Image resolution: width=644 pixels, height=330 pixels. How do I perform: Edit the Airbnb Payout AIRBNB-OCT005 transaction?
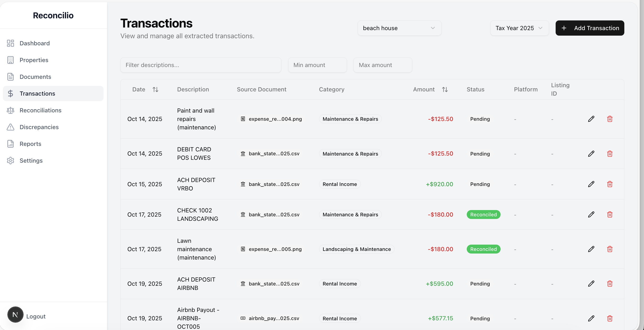(x=591, y=318)
